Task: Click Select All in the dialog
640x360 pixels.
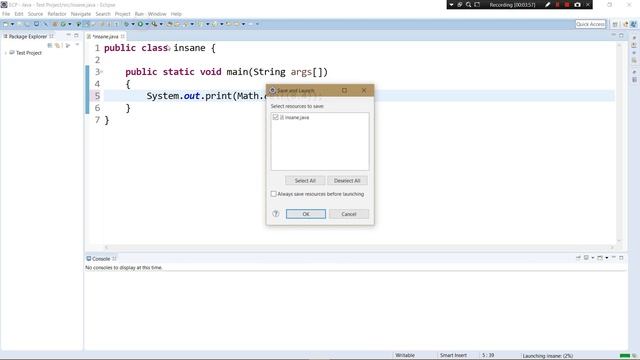Action: pyautogui.click(x=305, y=180)
